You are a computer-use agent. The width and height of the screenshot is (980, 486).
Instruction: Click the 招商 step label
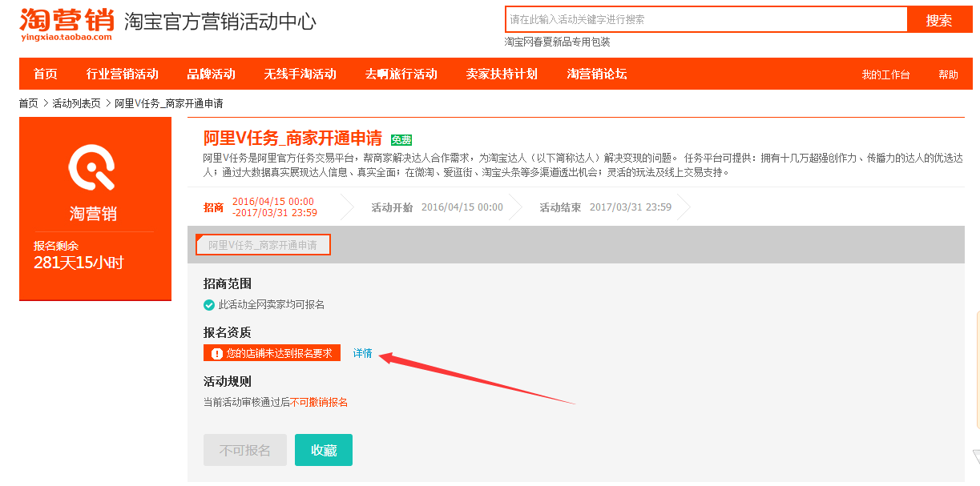(x=214, y=207)
